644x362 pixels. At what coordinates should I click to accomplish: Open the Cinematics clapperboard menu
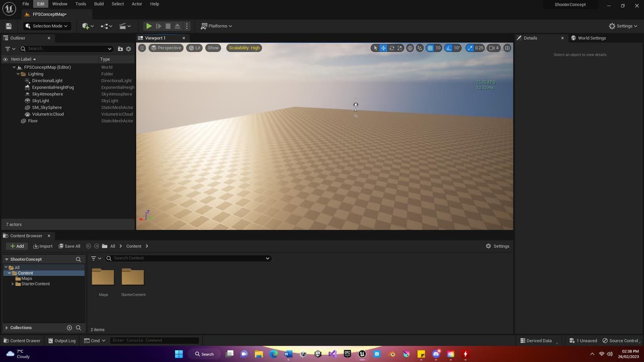(x=125, y=26)
